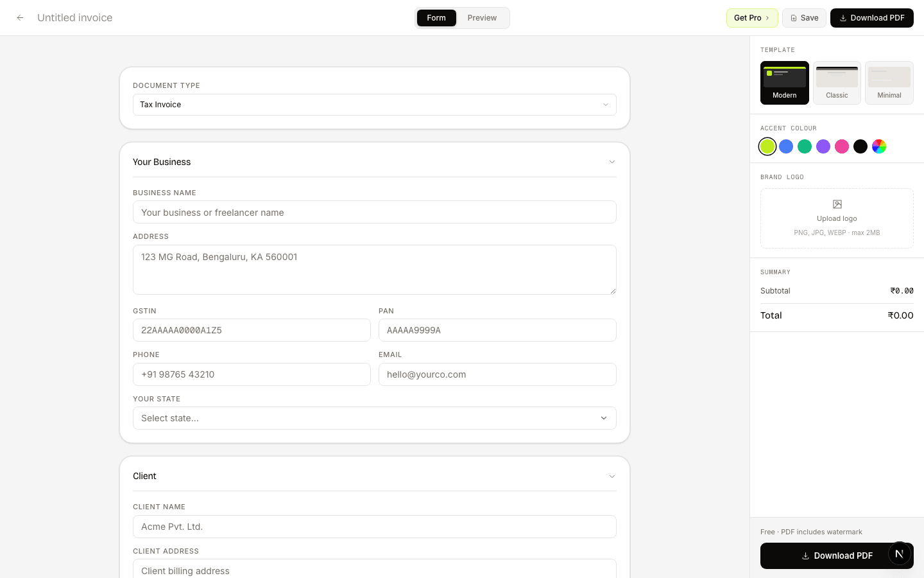Open the Get Pro upgrade
924x578 pixels.
752,18
